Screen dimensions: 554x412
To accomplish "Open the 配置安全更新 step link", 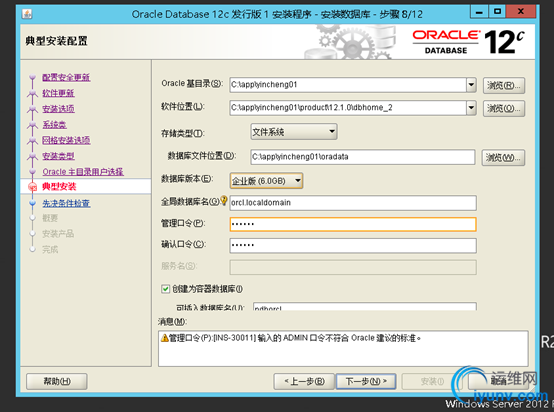I will tap(66, 77).
